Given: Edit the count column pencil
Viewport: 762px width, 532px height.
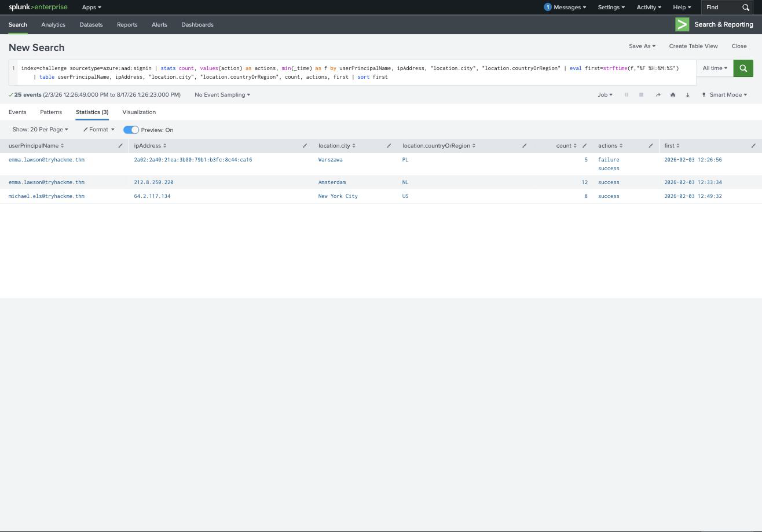Looking at the screenshot, I should click(x=584, y=146).
